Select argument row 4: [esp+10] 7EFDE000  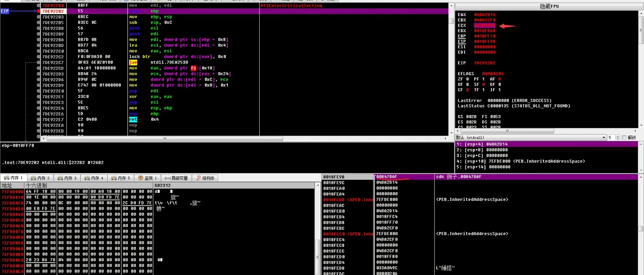(x=547, y=161)
